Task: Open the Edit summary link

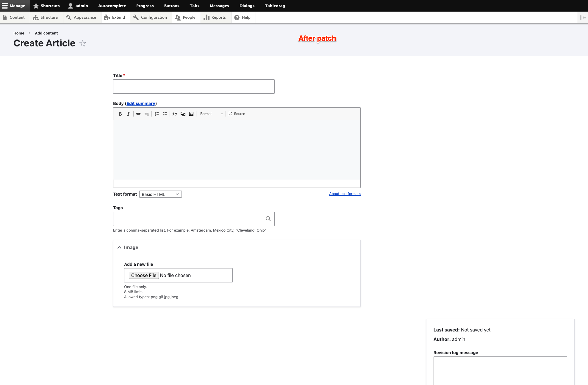Action: pos(140,103)
